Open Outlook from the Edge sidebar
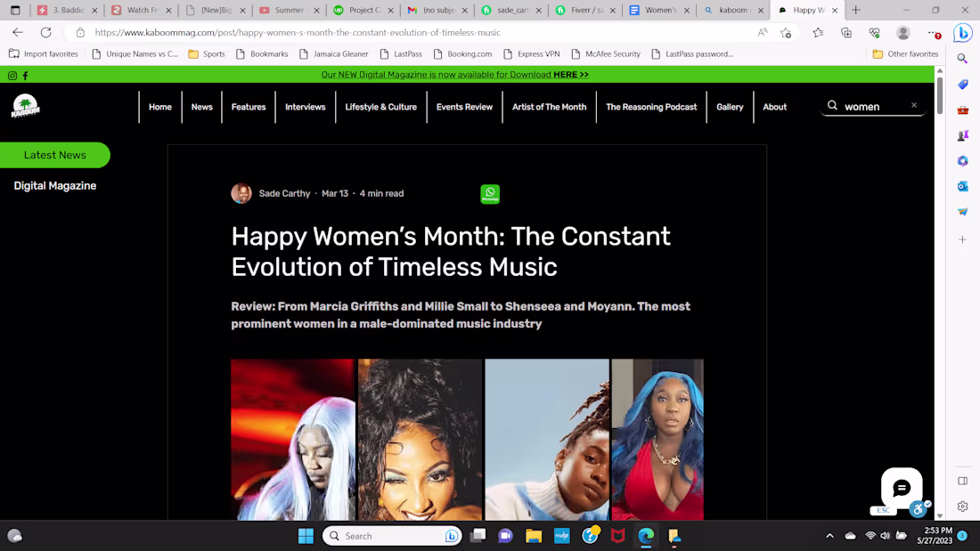The height and width of the screenshot is (551, 980). pos(962,186)
